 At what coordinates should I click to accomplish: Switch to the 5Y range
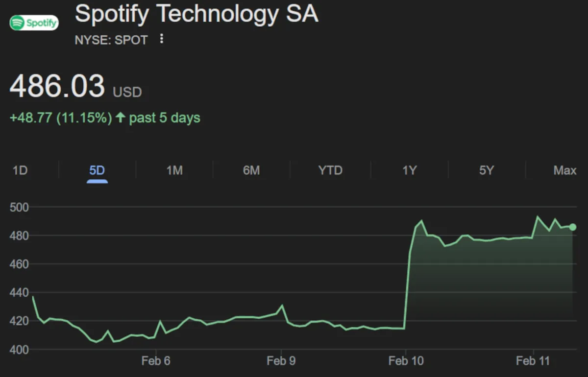pyautogui.click(x=486, y=170)
